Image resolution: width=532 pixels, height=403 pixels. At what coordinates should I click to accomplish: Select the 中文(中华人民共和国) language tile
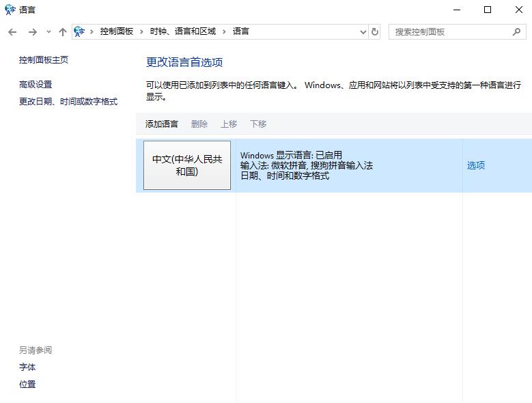tap(187, 165)
